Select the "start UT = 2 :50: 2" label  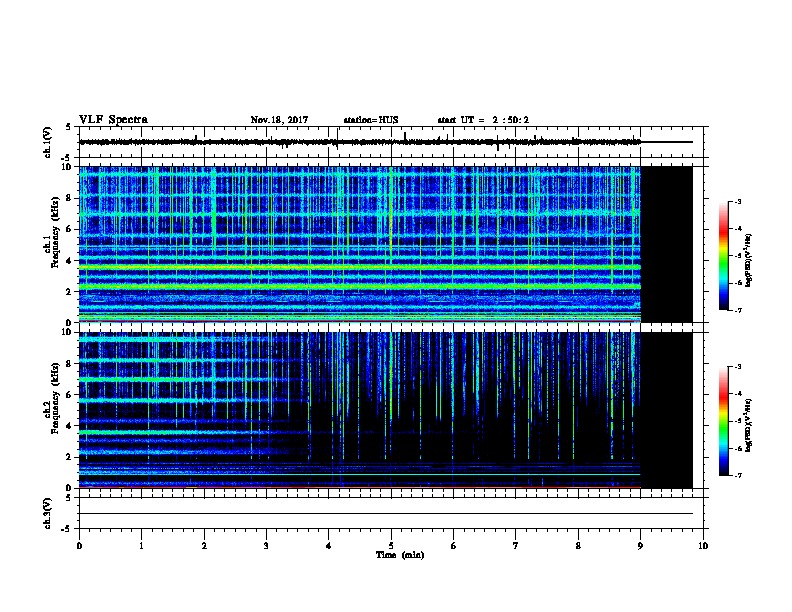[x=483, y=120]
